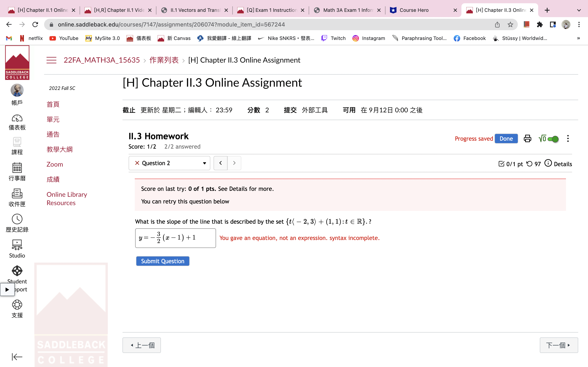The image size is (588, 367).
Task: Click the Submit Question button
Action: coord(163,261)
